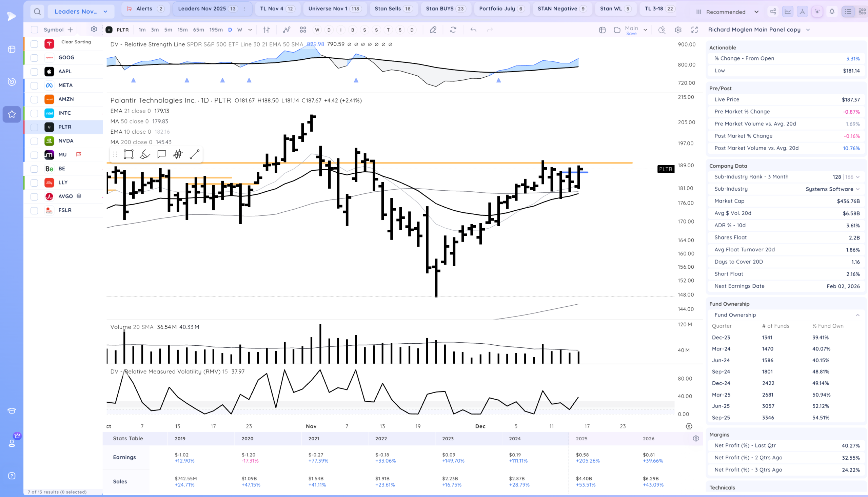Toggle the select-all Symbol checkbox
Image resolution: width=868 pixels, height=497 pixels.
click(x=34, y=30)
